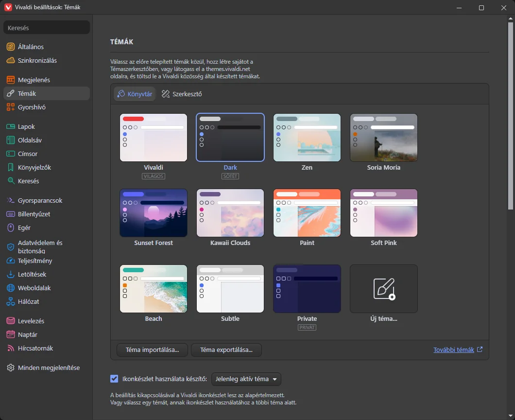
Task: Click the Lapok tab icon
Action: click(x=11, y=126)
